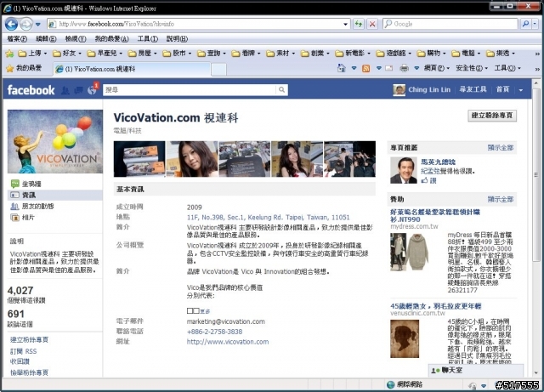Open the http://www.vicovation.com website link
The image size is (544, 392).
coord(228,342)
